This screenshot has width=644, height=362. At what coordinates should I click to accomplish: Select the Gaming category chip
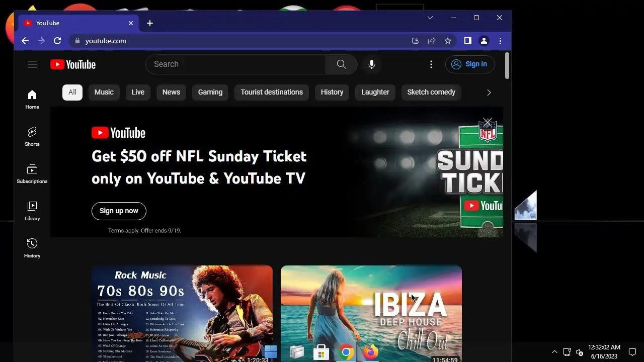click(x=210, y=92)
